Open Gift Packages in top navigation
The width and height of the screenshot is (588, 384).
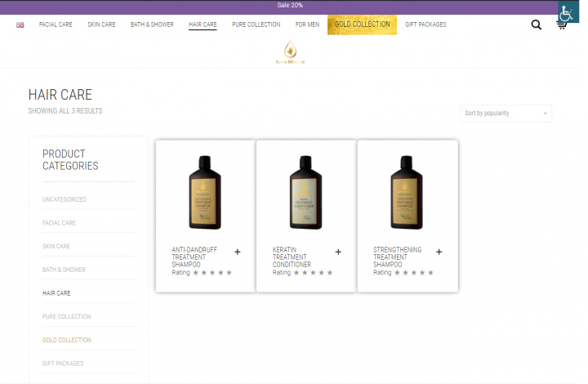[425, 25]
